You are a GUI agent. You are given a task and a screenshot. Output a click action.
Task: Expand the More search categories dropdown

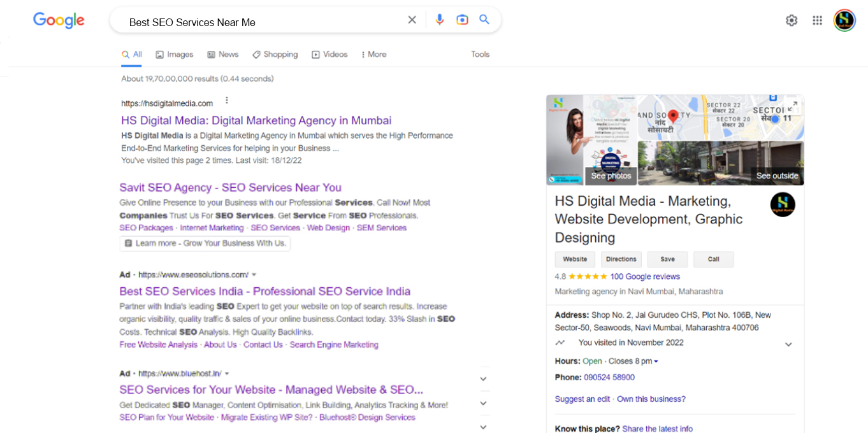pyautogui.click(x=373, y=54)
